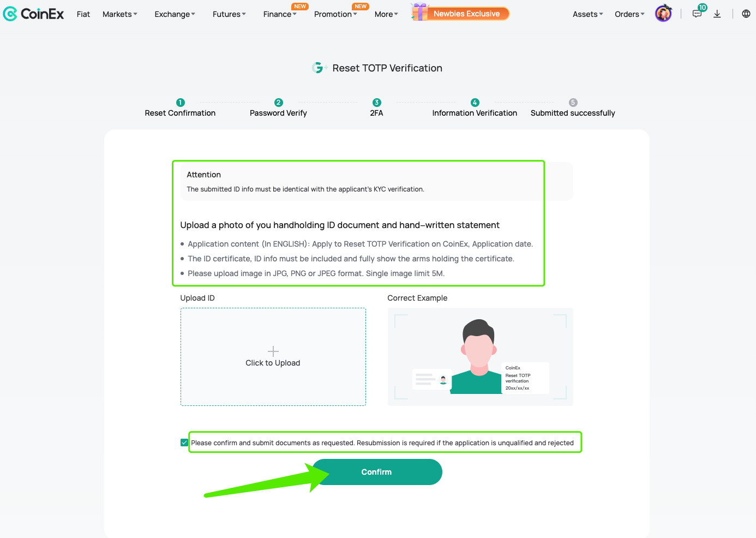Open the messages chat icon
Viewport: 756px width, 538px height.
click(x=697, y=14)
